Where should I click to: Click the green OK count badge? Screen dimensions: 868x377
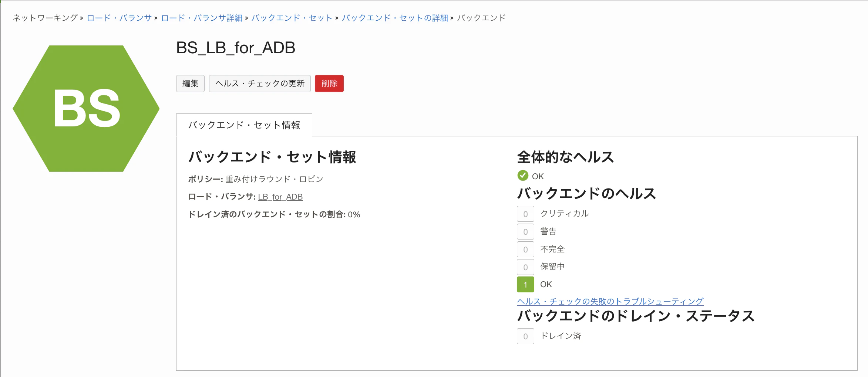pos(525,285)
